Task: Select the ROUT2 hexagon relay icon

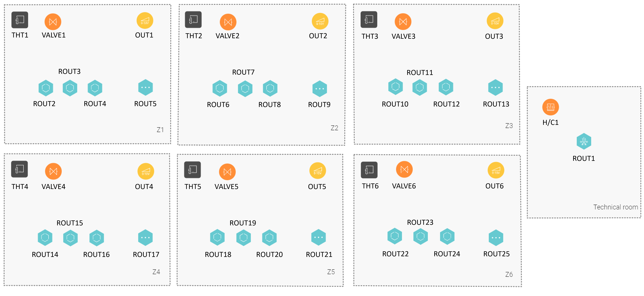Action: (x=46, y=88)
